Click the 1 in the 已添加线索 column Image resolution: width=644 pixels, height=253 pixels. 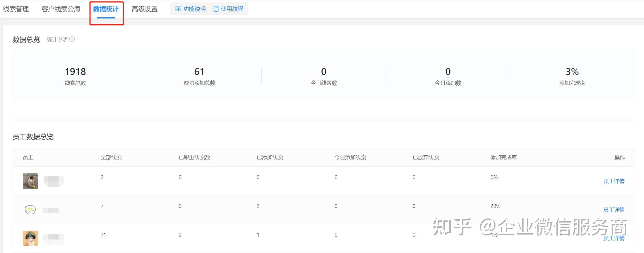click(x=258, y=235)
